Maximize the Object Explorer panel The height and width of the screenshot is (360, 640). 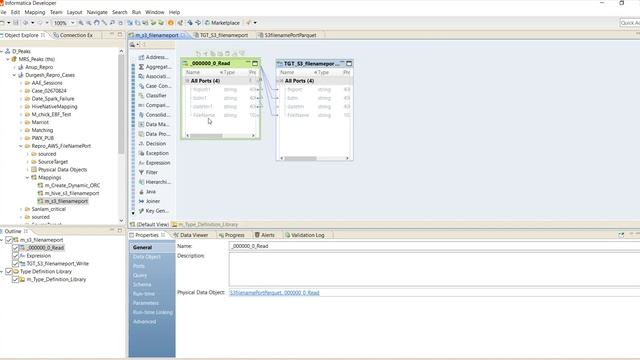coord(120,35)
